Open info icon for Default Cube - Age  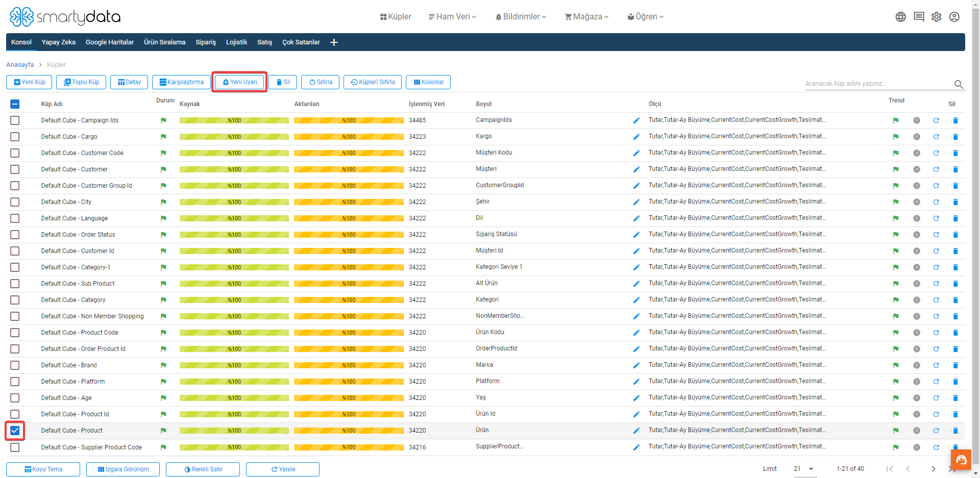(x=917, y=398)
